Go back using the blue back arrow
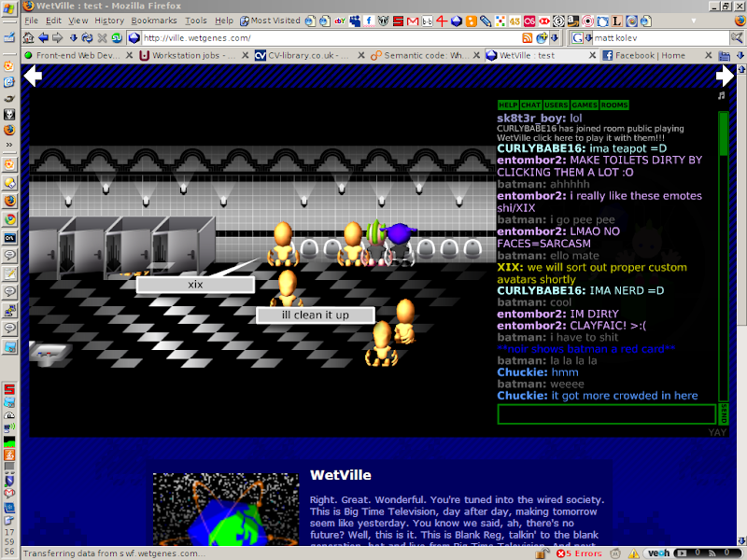The height and width of the screenshot is (560, 747). 43,37
